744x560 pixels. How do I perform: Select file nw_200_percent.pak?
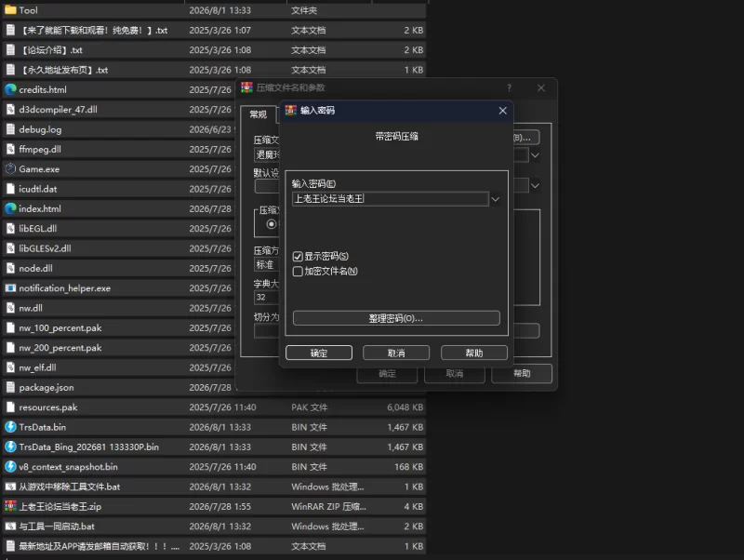[119, 347]
